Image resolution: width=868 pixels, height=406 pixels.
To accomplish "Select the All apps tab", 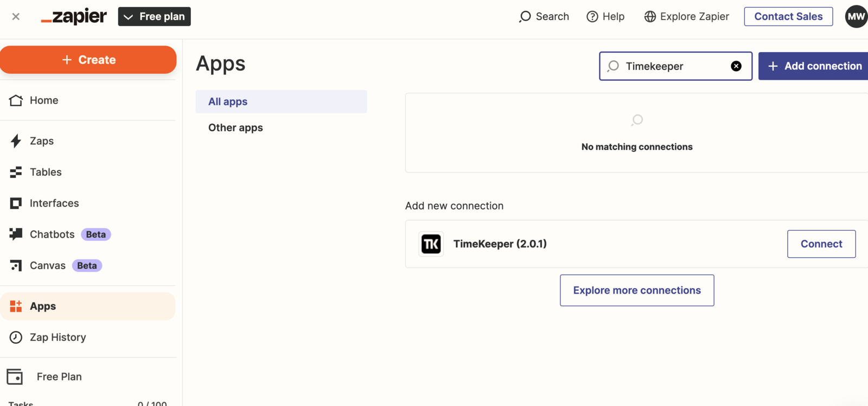I will click(281, 101).
